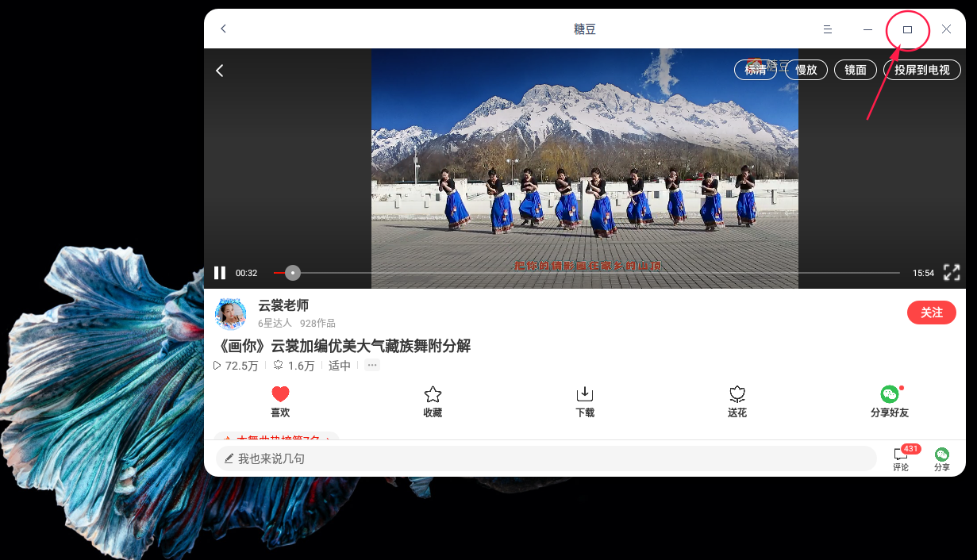Enter fullscreen with the player corner icon

952,272
